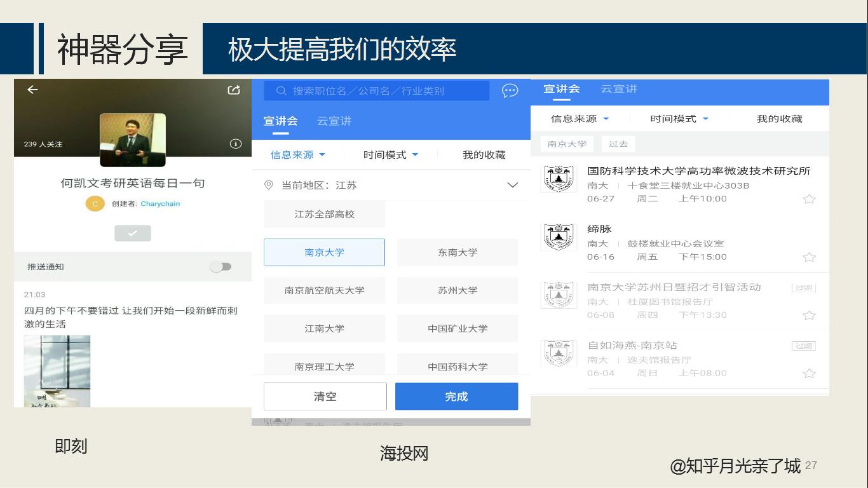Tap the university logo of the 国防科学技术大学 event

click(559, 179)
